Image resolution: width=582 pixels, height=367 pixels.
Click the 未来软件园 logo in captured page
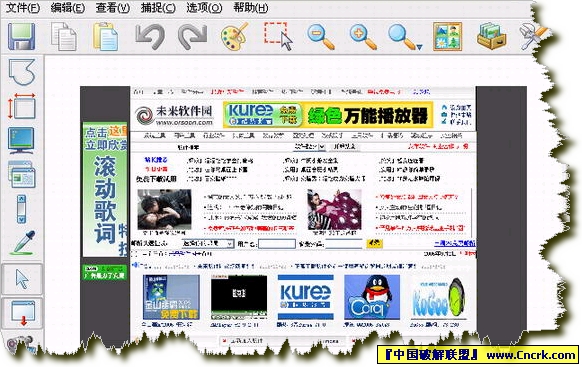[x=174, y=115]
